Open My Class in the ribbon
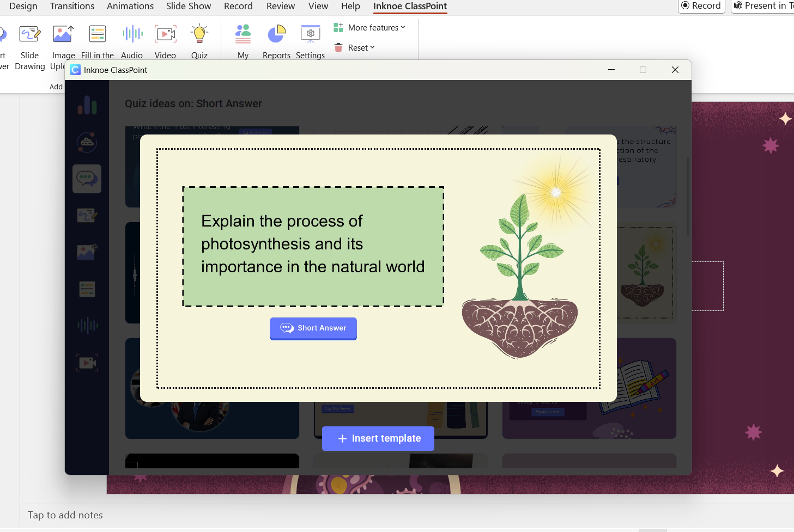Screen dimensions: 794x532 click(243, 42)
